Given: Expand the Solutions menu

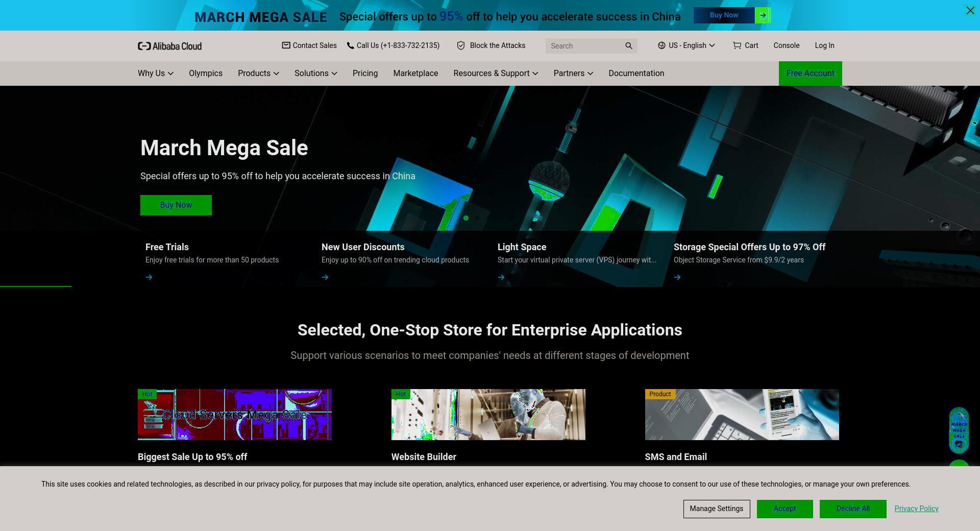Looking at the screenshot, I should 315,74.
